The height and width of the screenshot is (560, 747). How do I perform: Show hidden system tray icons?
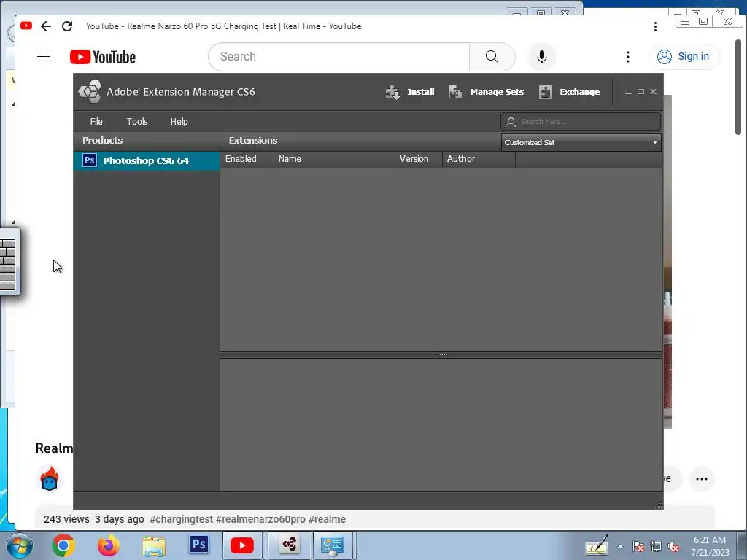(620, 547)
